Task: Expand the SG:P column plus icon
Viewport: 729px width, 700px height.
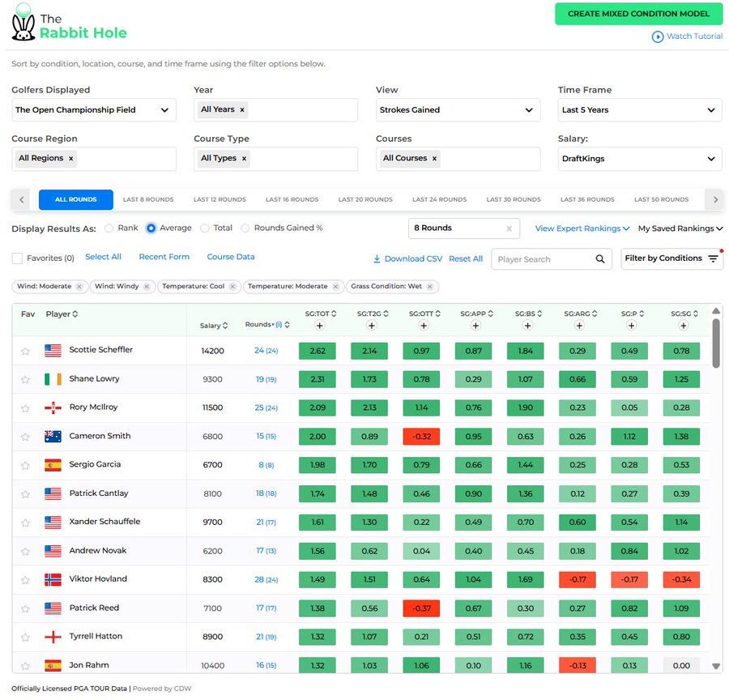Action: 631,326
